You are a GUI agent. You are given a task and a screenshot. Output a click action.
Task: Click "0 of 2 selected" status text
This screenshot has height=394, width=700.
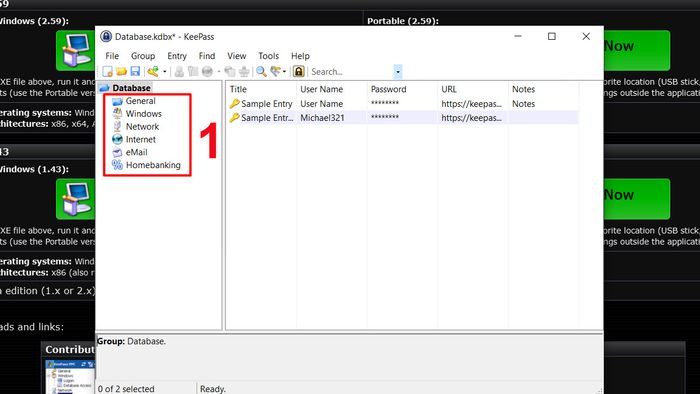coord(126,389)
